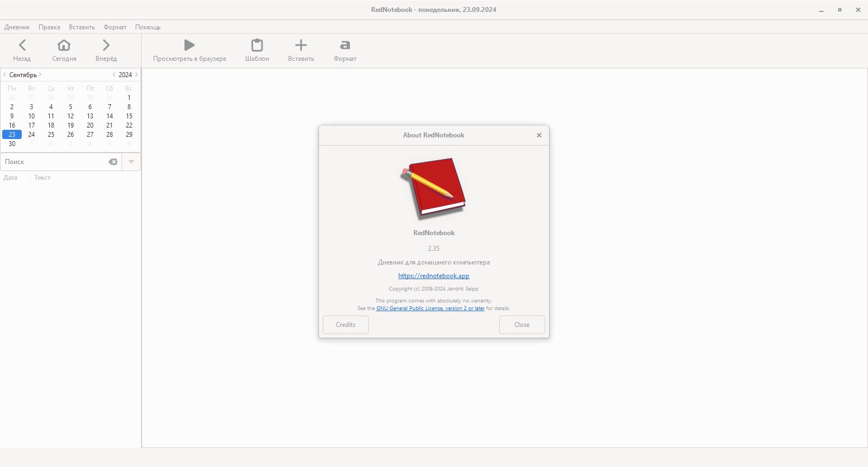Click the Close button in About dialog
The width and height of the screenshot is (868, 467).
pyautogui.click(x=522, y=325)
